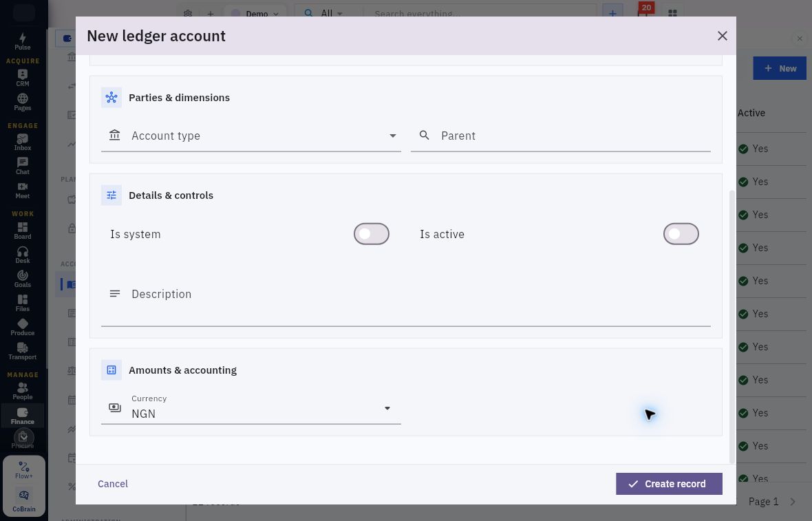Click the apps grid icon in top bar
Image resolution: width=812 pixels, height=521 pixels.
point(672,14)
